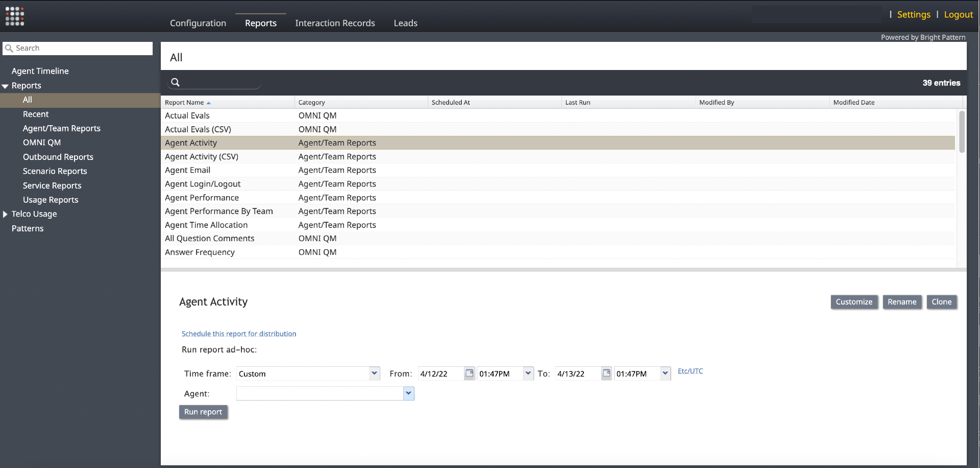The image size is (980, 468).
Task: Select the Answer Frequency report row
Action: coord(558,252)
